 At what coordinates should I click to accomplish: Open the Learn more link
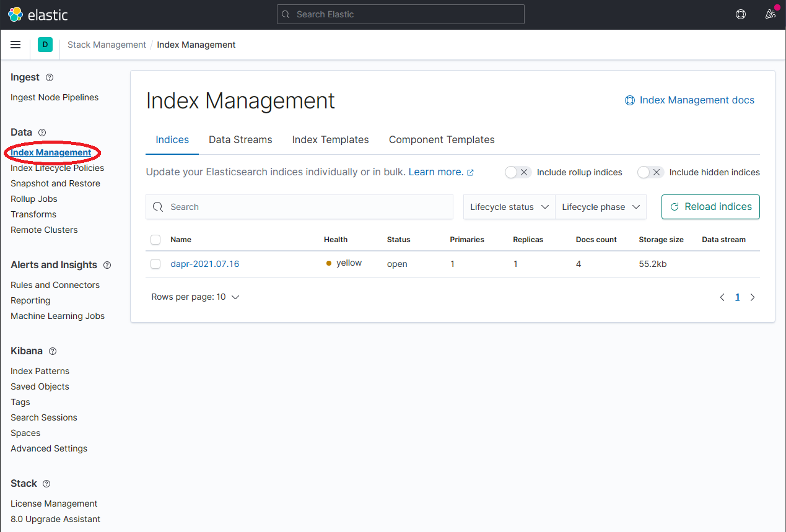coord(437,172)
